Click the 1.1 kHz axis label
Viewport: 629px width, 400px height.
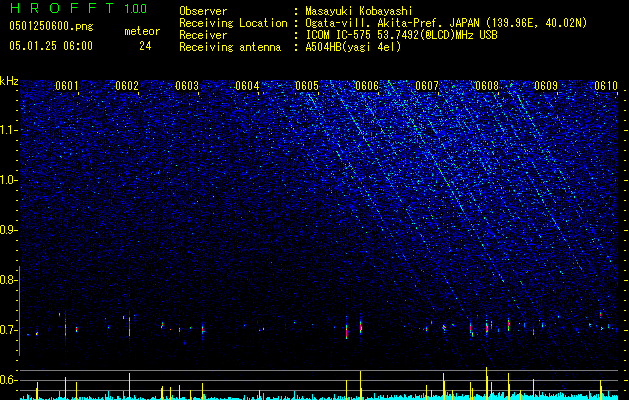9,131
